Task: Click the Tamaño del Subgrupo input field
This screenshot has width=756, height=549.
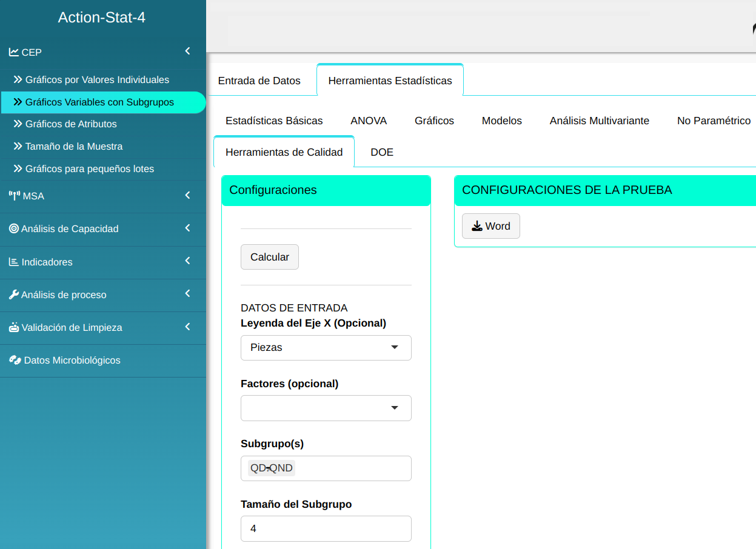Action: tap(326, 528)
